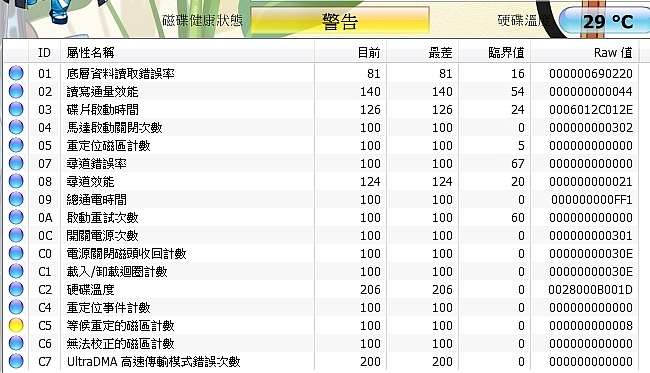Select the 尋道錯誤率 attribute
The image size is (650, 373).
(96, 164)
